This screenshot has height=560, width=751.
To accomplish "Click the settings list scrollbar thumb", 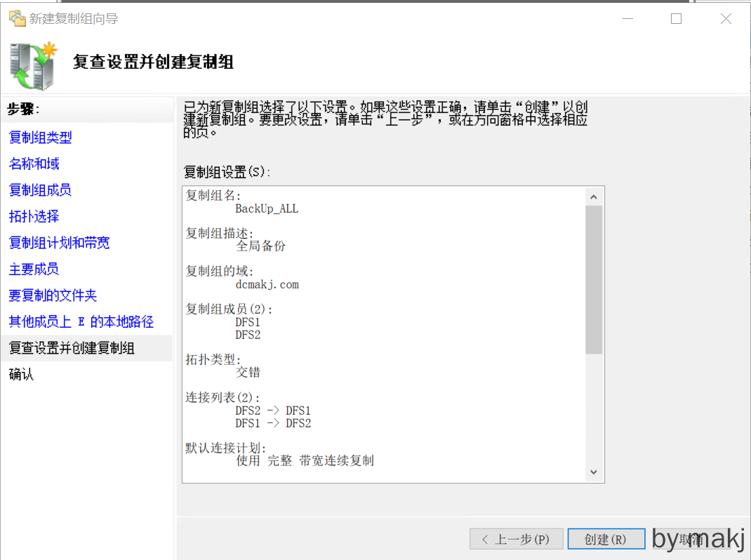I will coord(593,279).
